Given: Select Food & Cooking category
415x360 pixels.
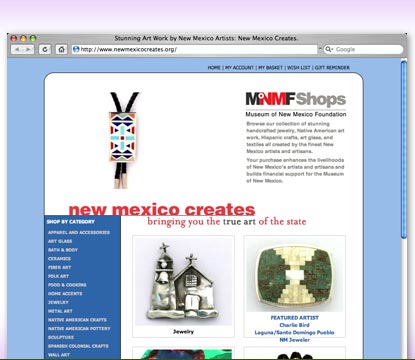Looking at the screenshot, I should tap(67, 285).
